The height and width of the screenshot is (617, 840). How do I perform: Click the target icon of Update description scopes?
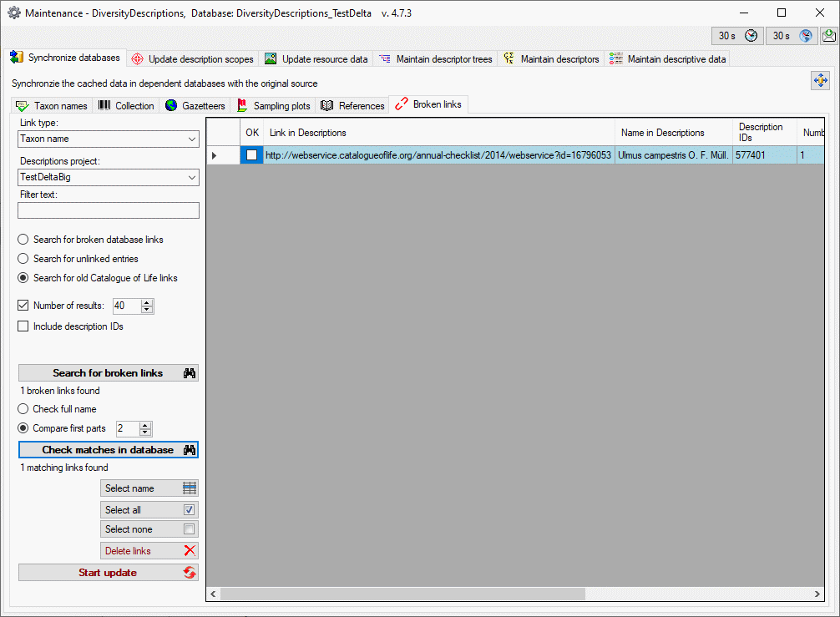tap(137, 59)
